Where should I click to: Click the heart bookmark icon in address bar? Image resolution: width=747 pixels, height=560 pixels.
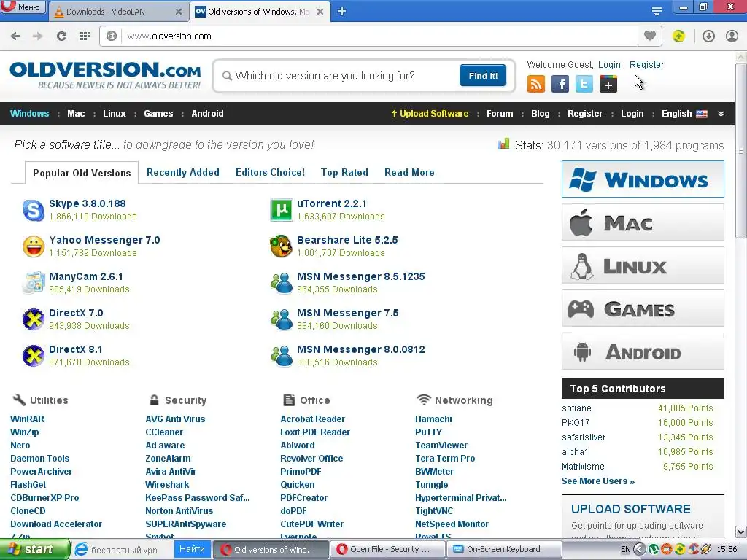click(x=650, y=36)
